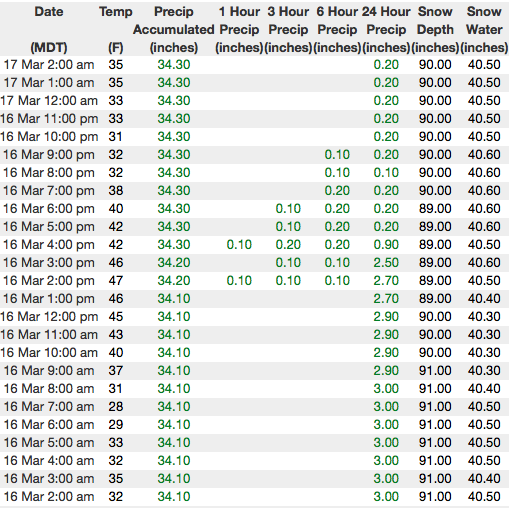Click the Snow Water column header
Screen dimensions: 509x508
coord(484,29)
